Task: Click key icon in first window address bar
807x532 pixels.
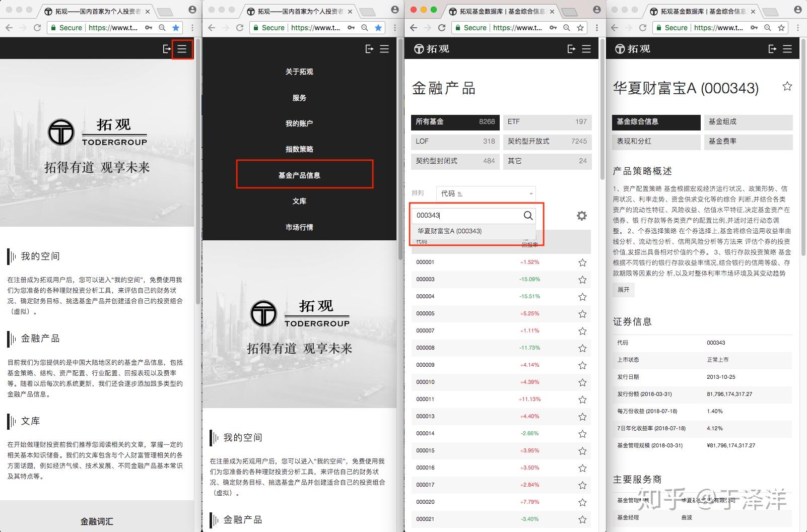Action: pos(149,28)
